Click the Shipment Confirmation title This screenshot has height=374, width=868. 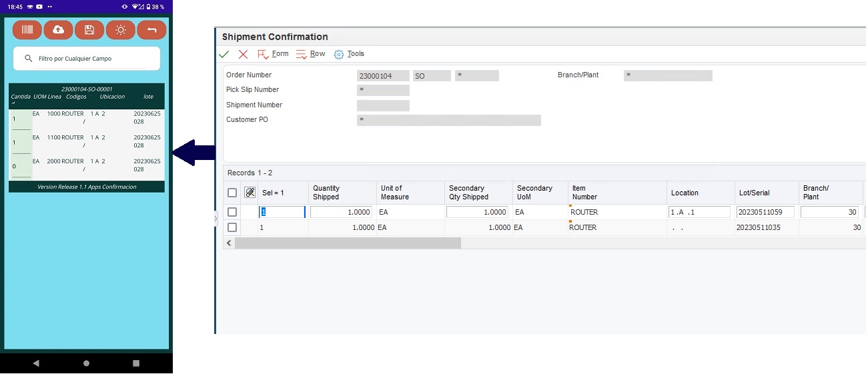275,37
